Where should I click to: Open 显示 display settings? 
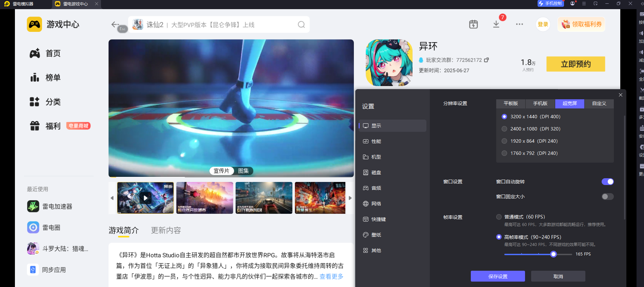click(393, 126)
